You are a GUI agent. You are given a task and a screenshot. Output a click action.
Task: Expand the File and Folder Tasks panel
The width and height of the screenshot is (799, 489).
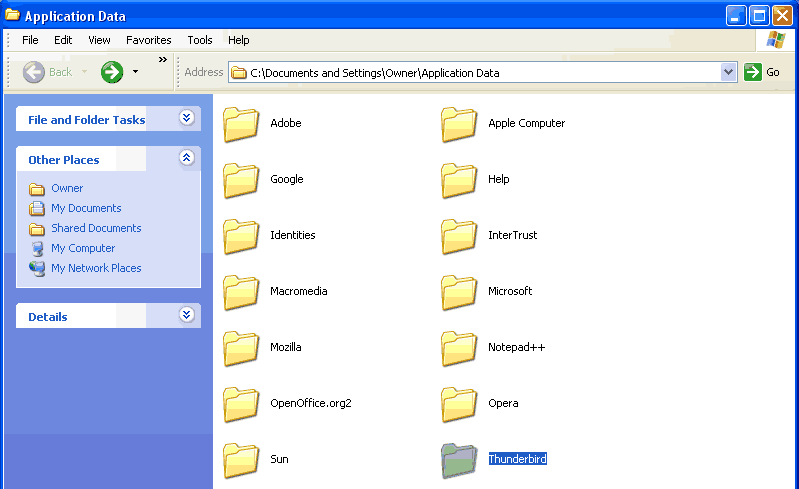[x=187, y=118]
